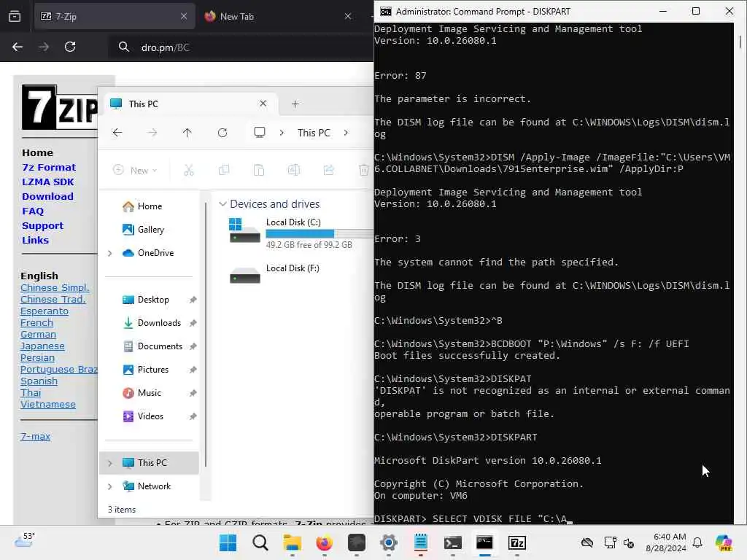Image resolution: width=747 pixels, height=560 pixels.
Task: Switch to the Terminal taskbar icon
Action: pyautogui.click(x=452, y=542)
